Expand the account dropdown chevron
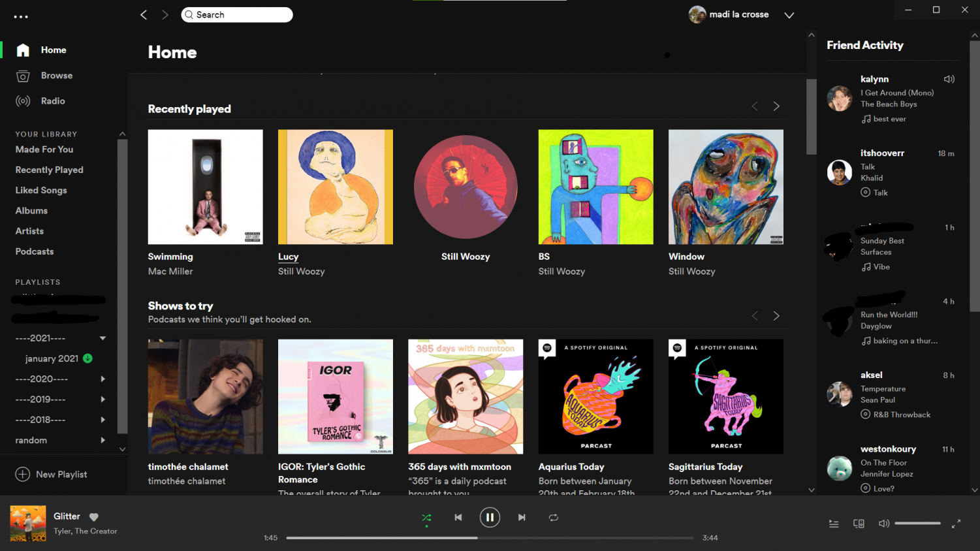The width and height of the screenshot is (980, 551). [789, 15]
